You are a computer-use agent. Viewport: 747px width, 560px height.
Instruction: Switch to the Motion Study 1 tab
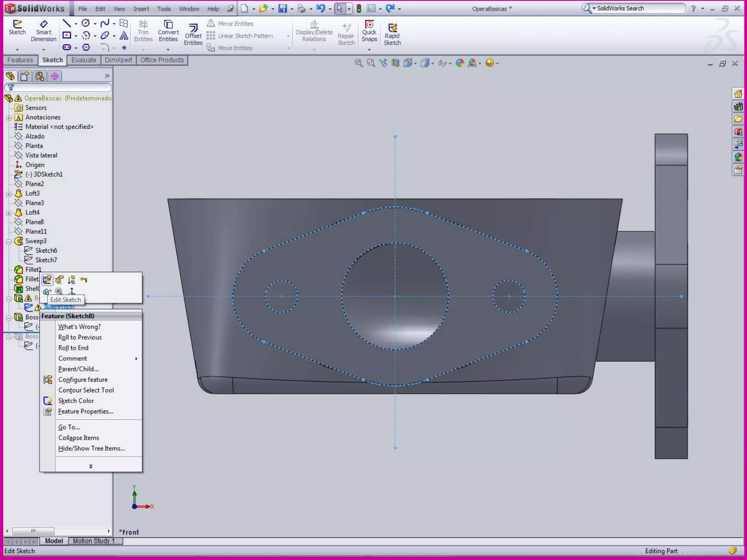pyautogui.click(x=94, y=541)
